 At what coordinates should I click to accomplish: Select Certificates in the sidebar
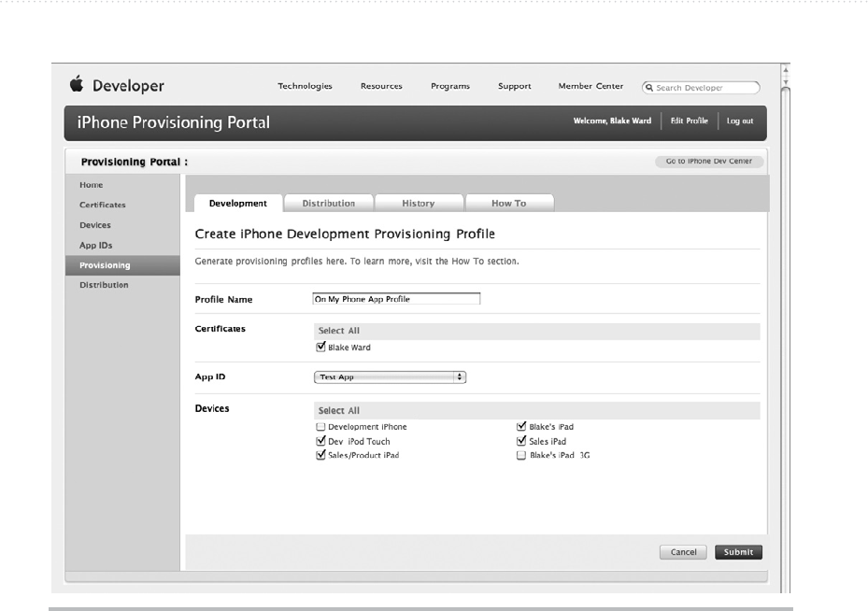pyautogui.click(x=103, y=205)
